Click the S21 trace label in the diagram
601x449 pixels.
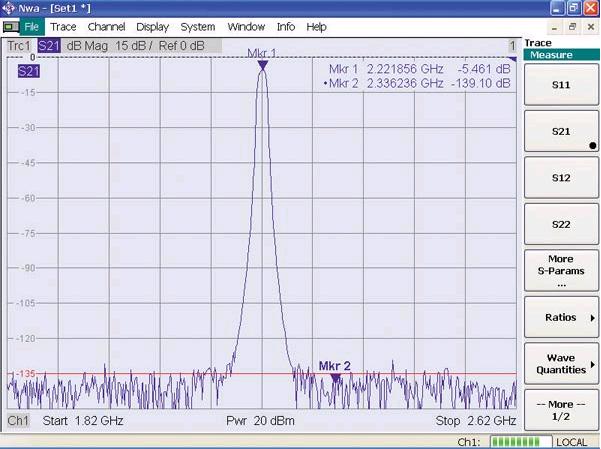click(x=28, y=71)
